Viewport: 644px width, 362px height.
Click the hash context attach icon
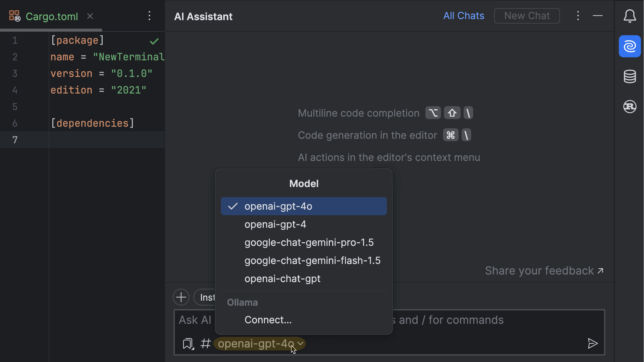pyautogui.click(x=205, y=343)
